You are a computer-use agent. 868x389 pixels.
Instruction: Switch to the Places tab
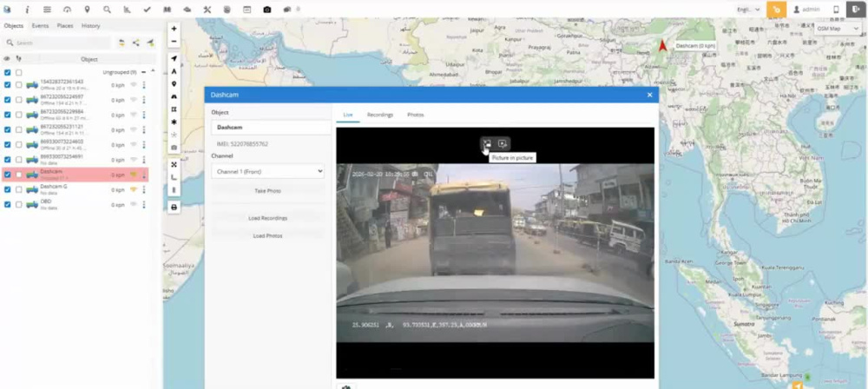65,25
